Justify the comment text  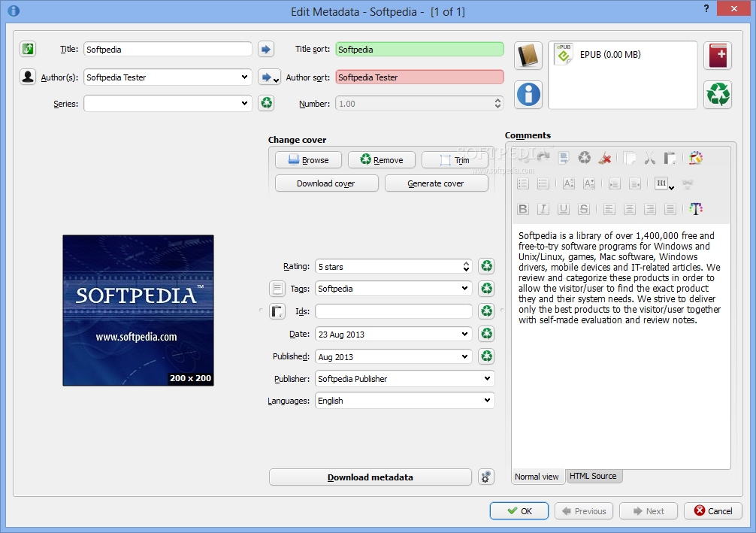pos(670,209)
